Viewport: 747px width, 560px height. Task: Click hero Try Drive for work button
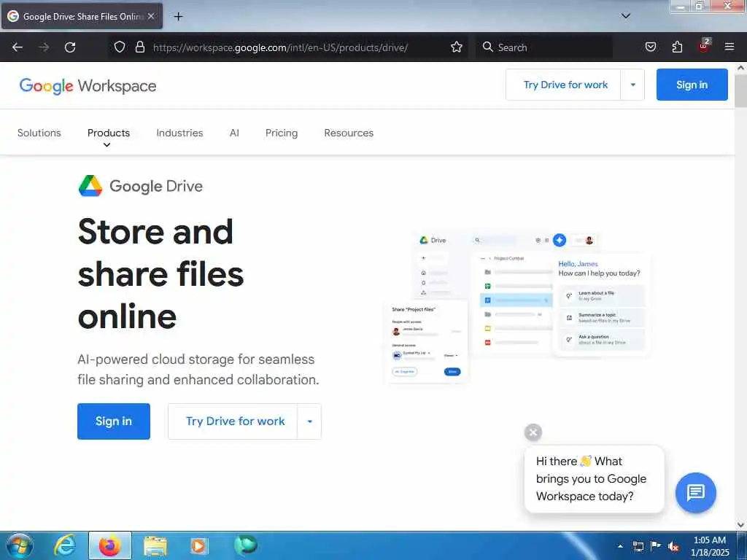pyautogui.click(x=235, y=421)
